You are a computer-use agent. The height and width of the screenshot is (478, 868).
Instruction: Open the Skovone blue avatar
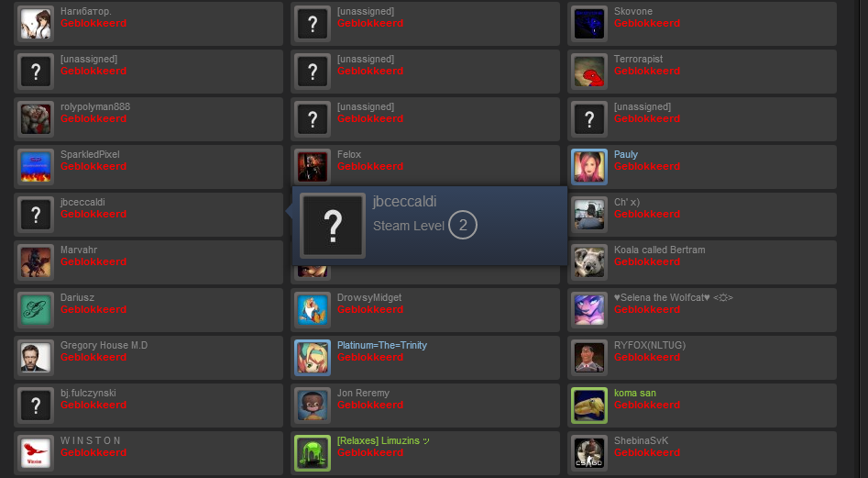click(x=589, y=24)
